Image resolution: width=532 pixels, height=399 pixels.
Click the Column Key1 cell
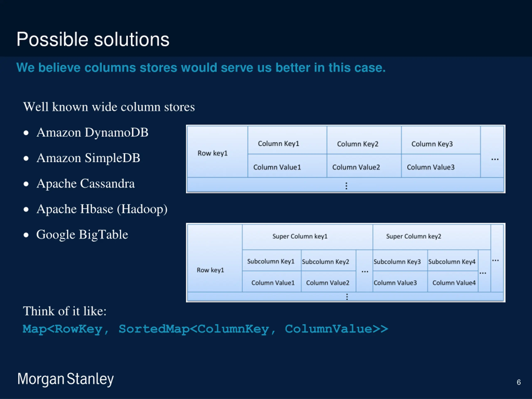click(x=278, y=144)
